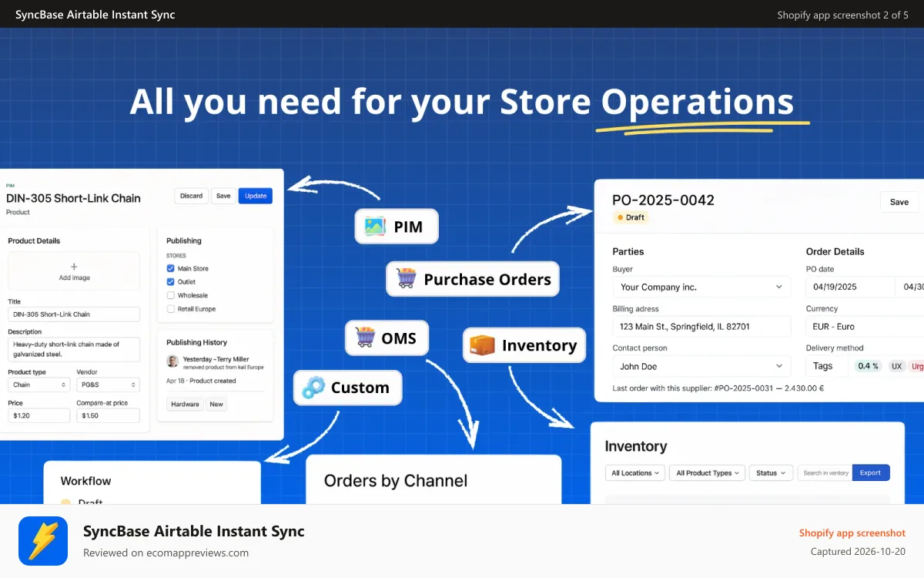This screenshot has width=924, height=578.
Task: Click the Custom gears icon
Action: [x=313, y=388]
